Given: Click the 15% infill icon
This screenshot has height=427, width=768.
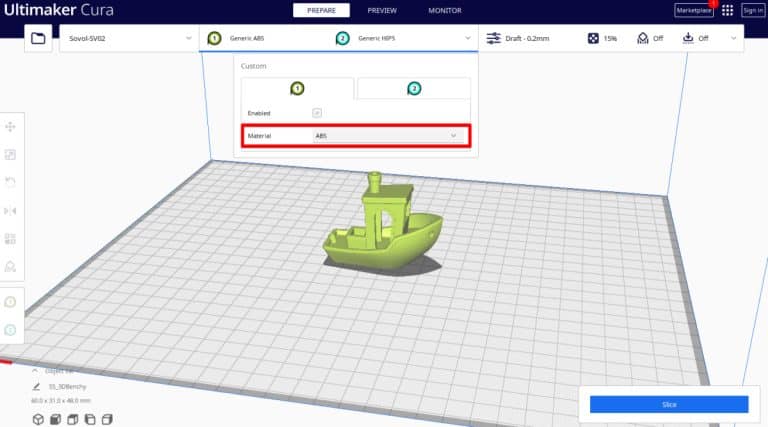Looking at the screenshot, I should coord(593,38).
